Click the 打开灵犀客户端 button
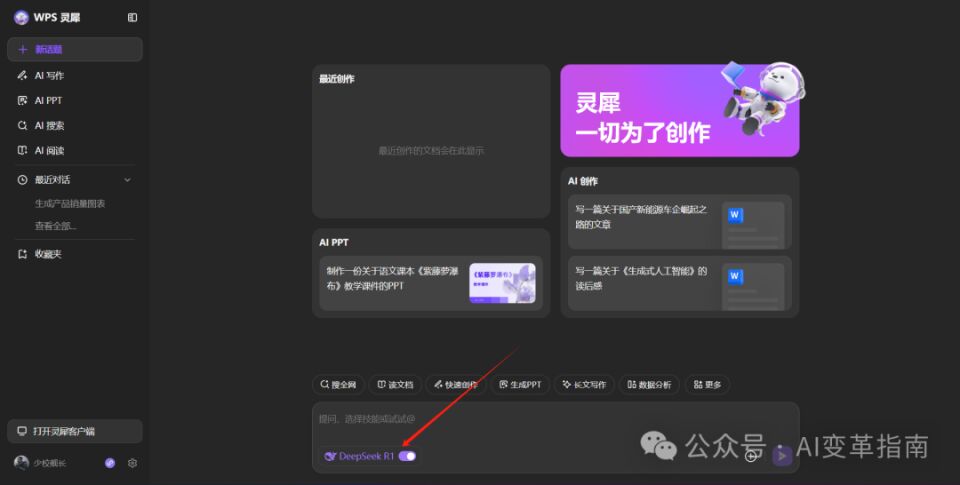The width and height of the screenshot is (960, 485). (x=75, y=431)
